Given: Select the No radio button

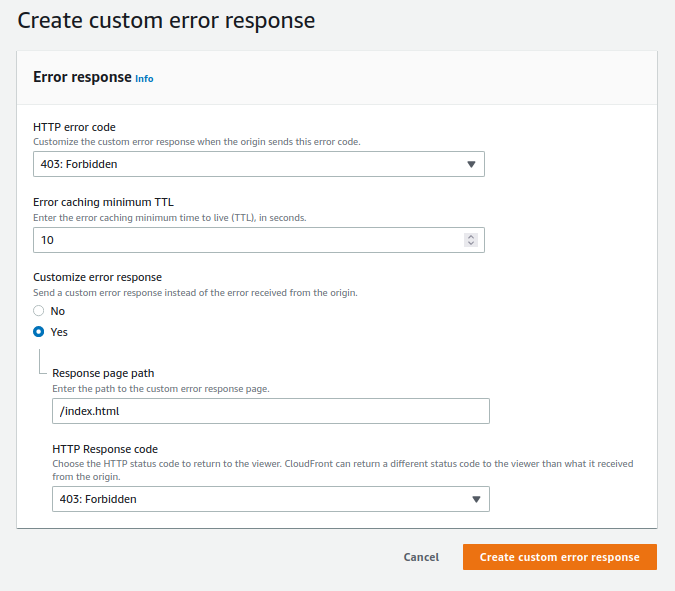Looking at the screenshot, I should tap(39, 311).
